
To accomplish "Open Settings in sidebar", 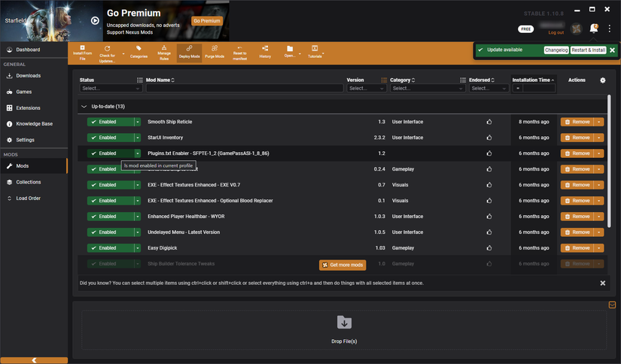I will [x=34, y=140].
